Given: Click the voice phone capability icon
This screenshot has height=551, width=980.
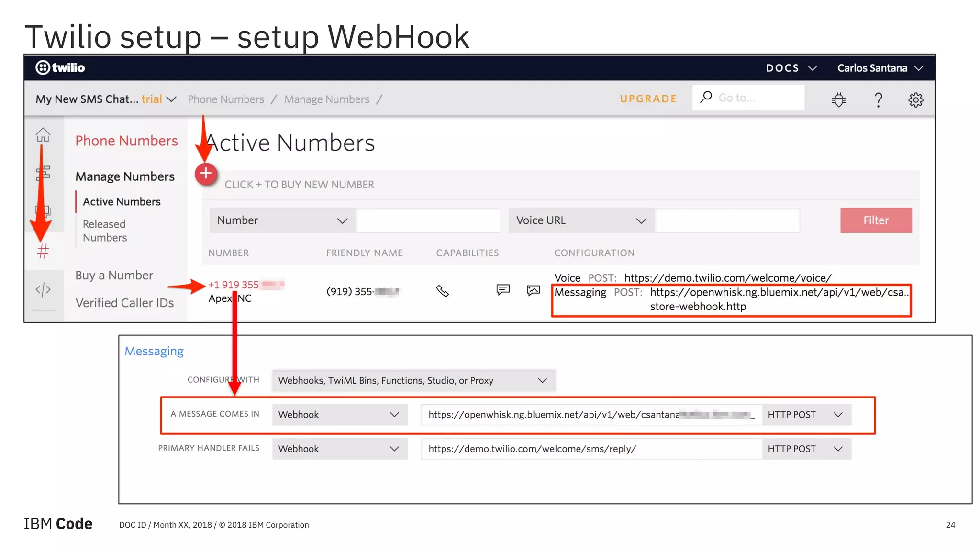Looking at the screenshot, I should [443, 291].
